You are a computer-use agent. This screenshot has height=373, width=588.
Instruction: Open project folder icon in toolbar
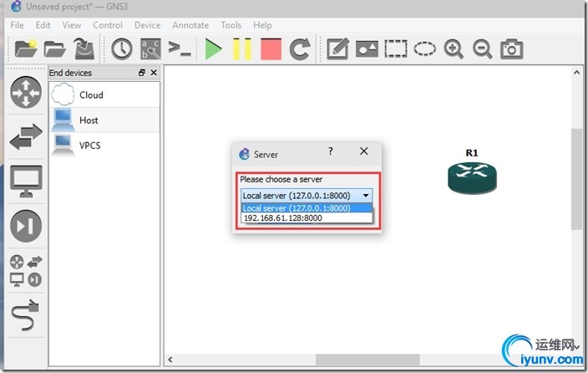(54, 49)
